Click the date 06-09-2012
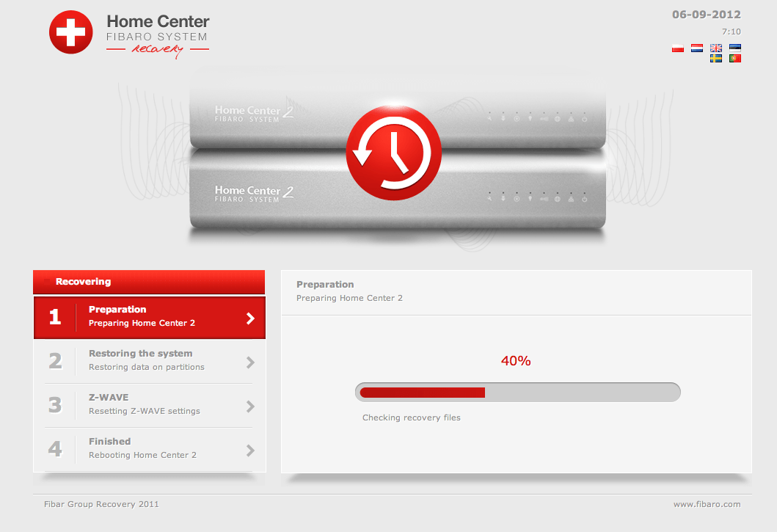 tap(706, 15)
